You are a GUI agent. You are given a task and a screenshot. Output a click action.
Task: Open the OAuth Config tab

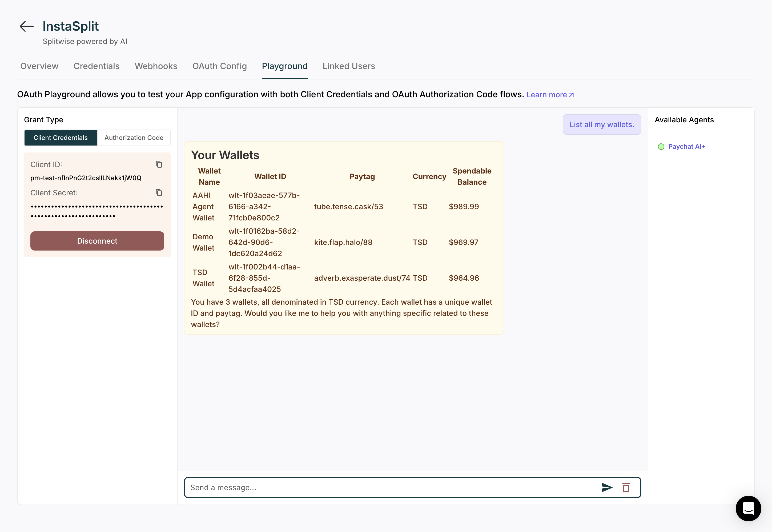(219, 66)
